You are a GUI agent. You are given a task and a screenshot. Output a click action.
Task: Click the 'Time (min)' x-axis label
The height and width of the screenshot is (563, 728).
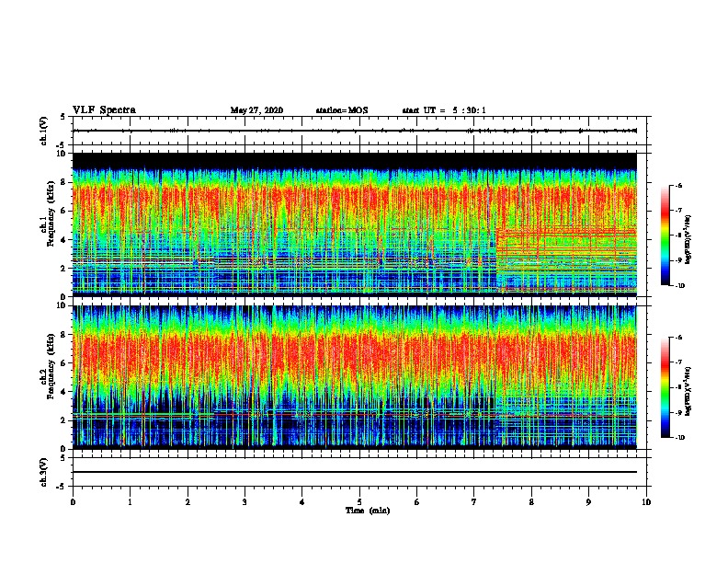pos(368,511)
